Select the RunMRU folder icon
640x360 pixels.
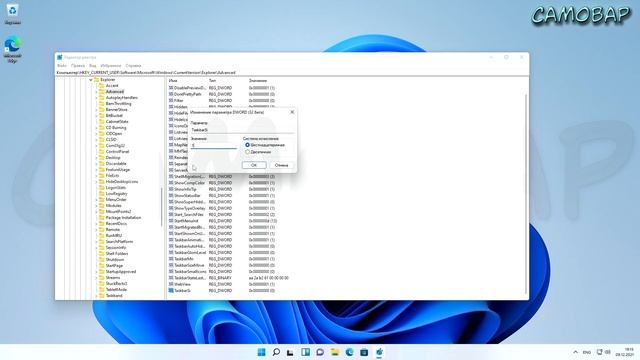(x=102, y=236)
